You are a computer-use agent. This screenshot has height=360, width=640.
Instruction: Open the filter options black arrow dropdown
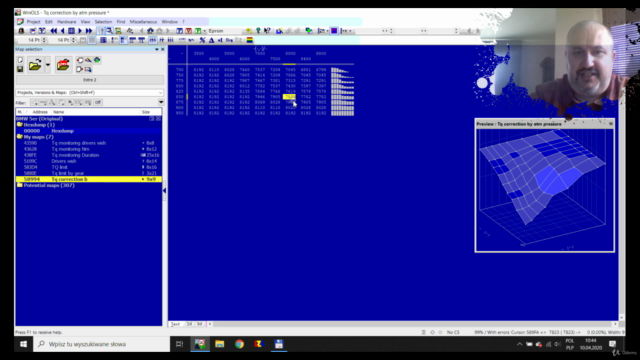[161, 102]
